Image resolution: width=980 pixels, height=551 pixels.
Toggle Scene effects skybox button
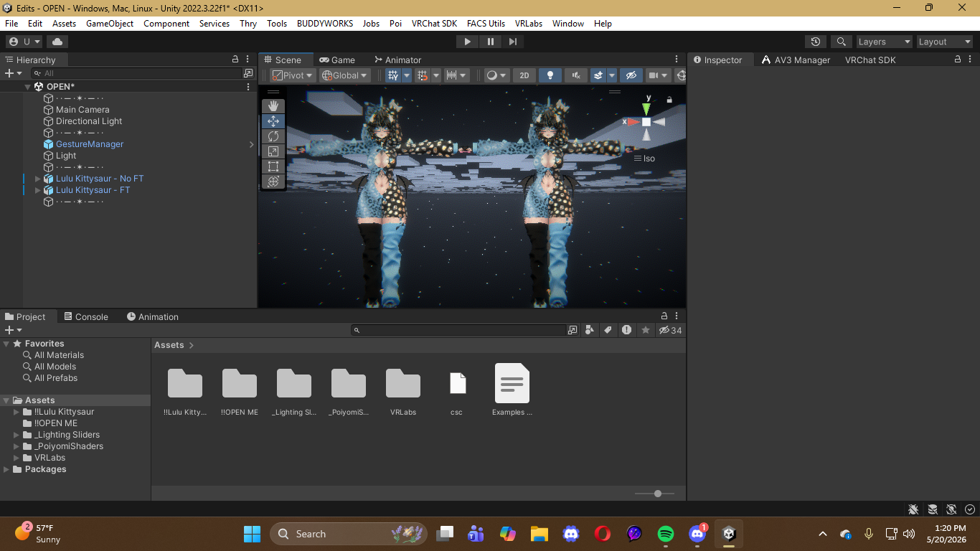598,75
